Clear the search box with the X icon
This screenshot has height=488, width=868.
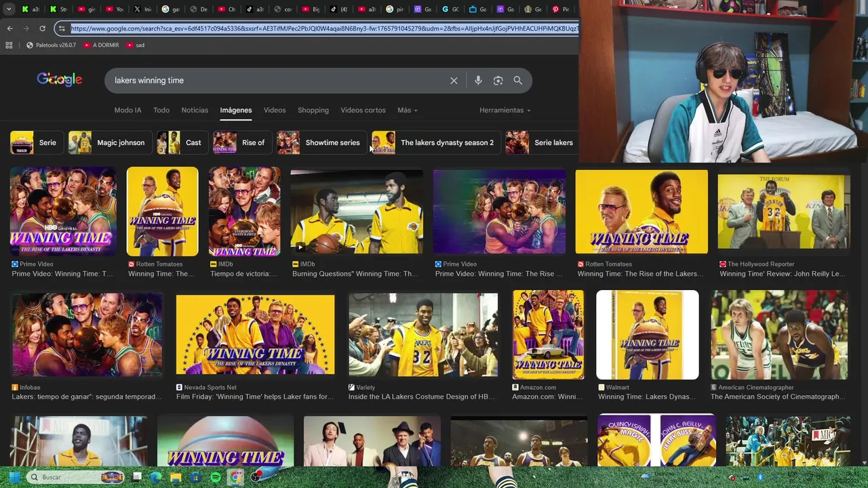tap(454, 81)
